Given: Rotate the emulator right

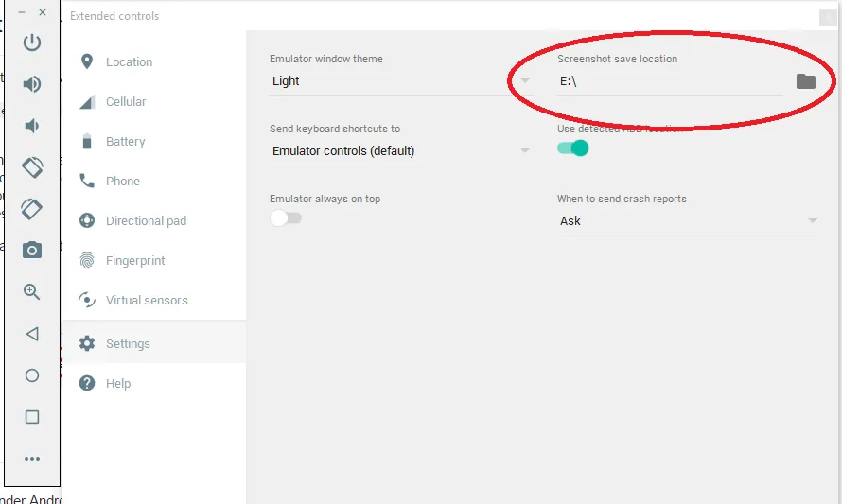Looking at the screenshot, I should pyautogui.click(x=32, y=208).
